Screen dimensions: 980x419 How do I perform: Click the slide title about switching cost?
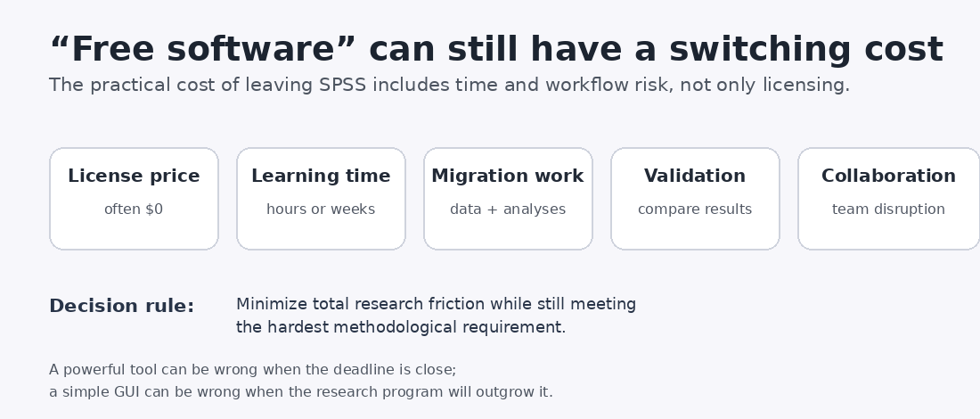click(x=496, y=49)
